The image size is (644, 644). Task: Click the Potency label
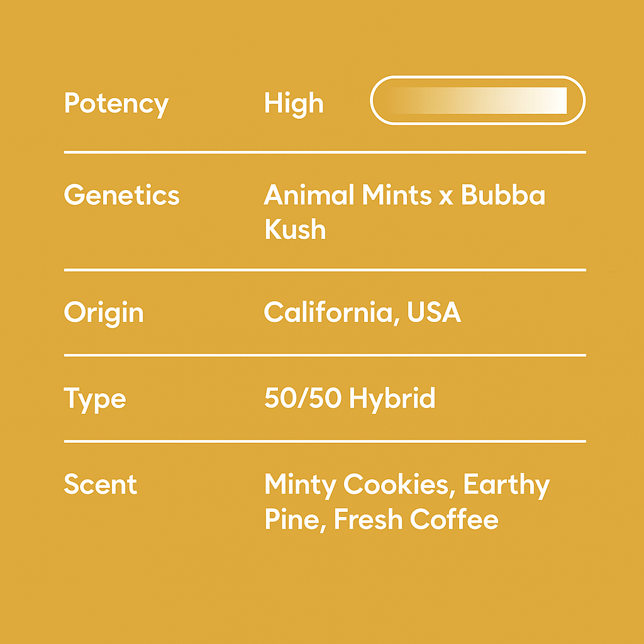(116, 104)
